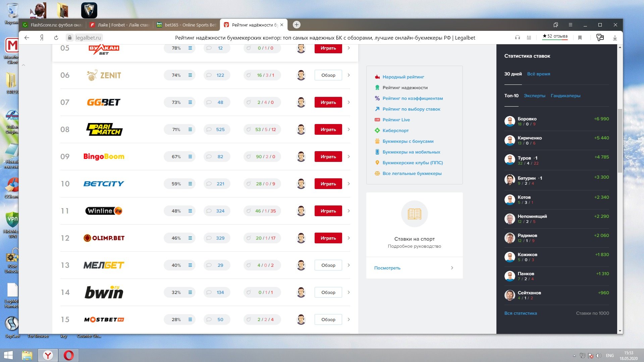Switch to the bet365 browser tab
This screenshot has height=362, width=644.
(x=186, y=25)
